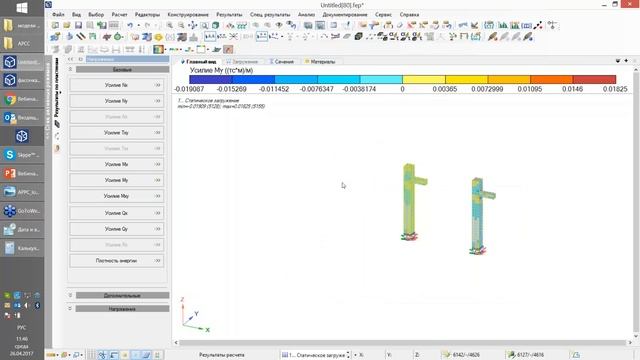Click the Усилие My button
The image size is (640, 360).
[116, 180]
